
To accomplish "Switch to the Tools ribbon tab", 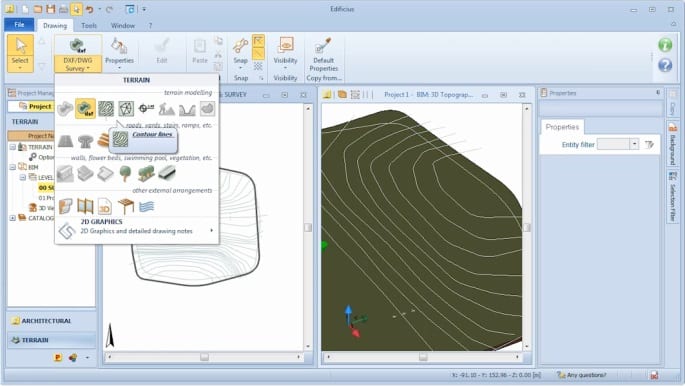I will [x=89, y=25].
